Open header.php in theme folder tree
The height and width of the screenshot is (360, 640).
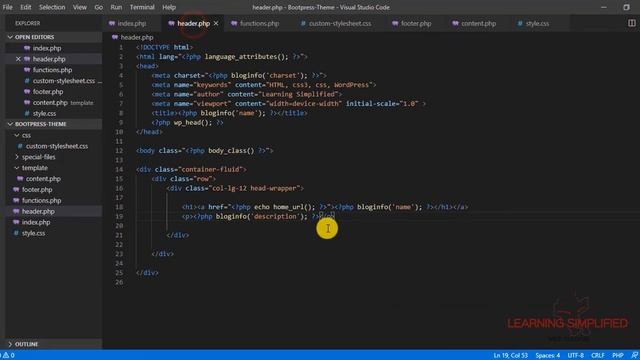click(x=53, y=211)
